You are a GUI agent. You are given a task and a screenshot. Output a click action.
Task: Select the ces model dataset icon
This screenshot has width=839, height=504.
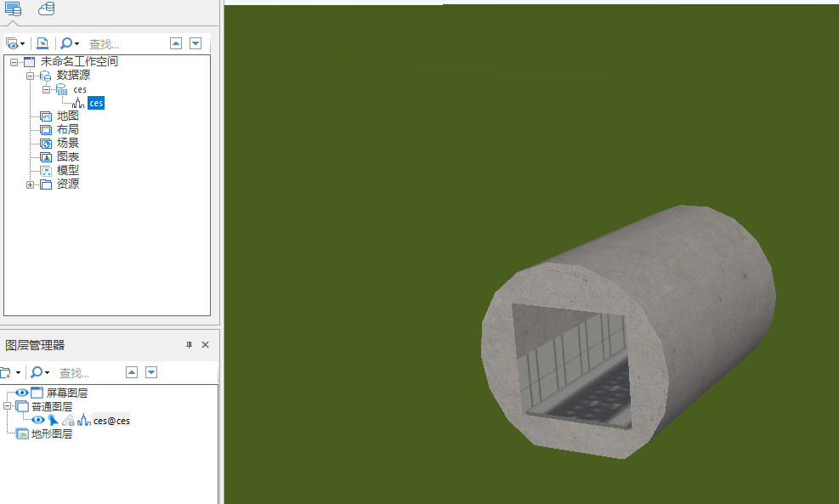point(78,103)
